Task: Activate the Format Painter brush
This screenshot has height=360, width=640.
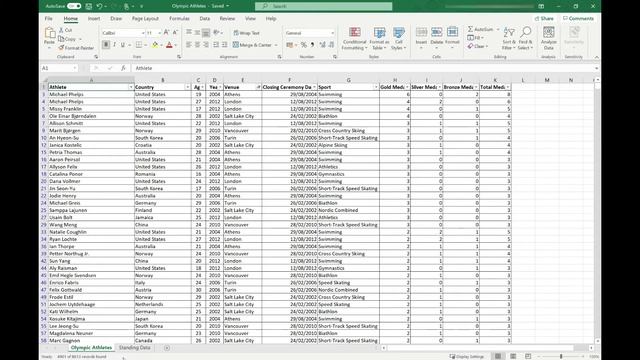Action: pyautogui.click(x=61, y=48)
